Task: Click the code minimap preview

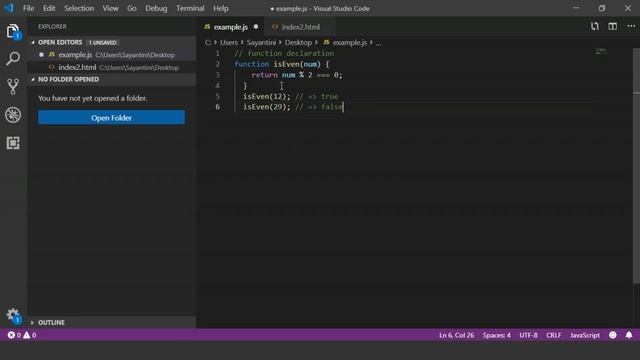Action: click(x=600, y=51)
